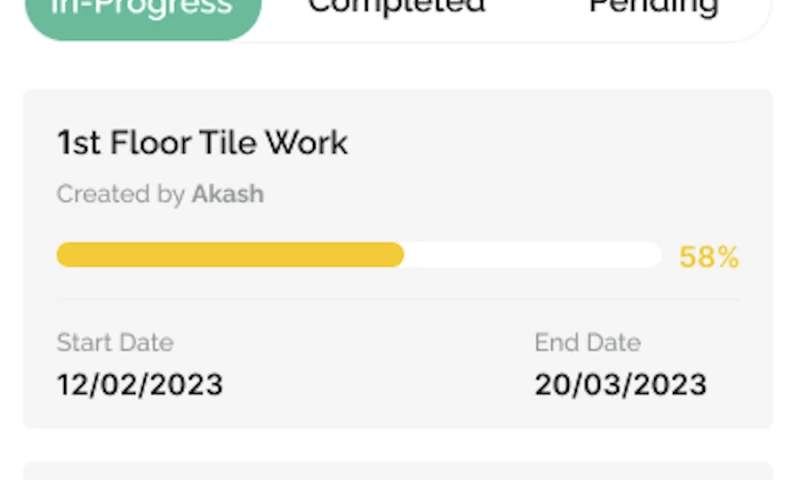800x480 pixels.
Task: Open the Completed tab
Action: point(396,10)
